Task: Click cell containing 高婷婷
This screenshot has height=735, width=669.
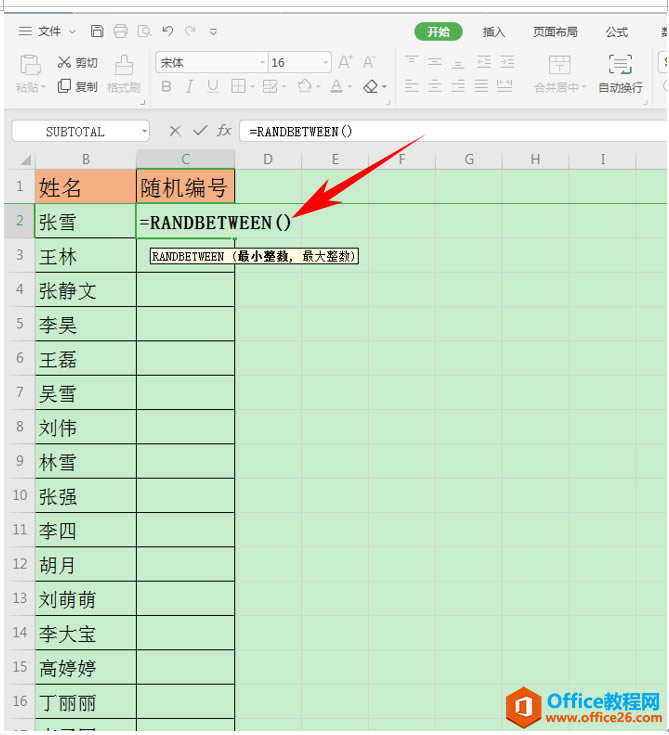Action: pyautogui.click(x=86, y=667)
